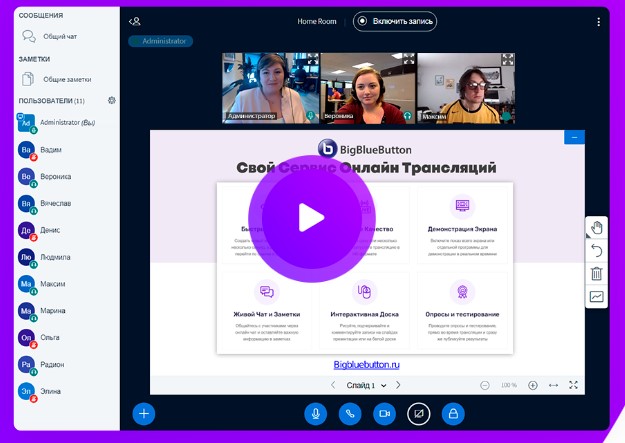Image resolution: width=625 pixels, height=443 pixels.
Task: Go to the next slide arrow
Action: click(x=398, y=385)
